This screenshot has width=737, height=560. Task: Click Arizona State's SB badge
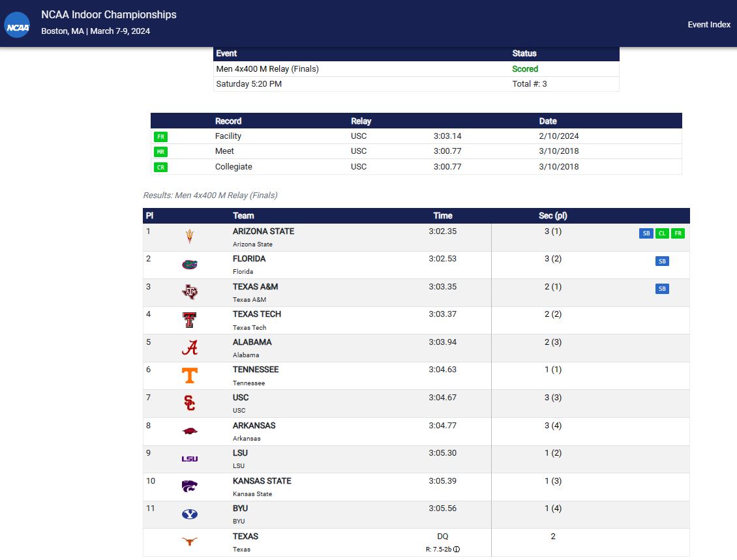point(646,233)
